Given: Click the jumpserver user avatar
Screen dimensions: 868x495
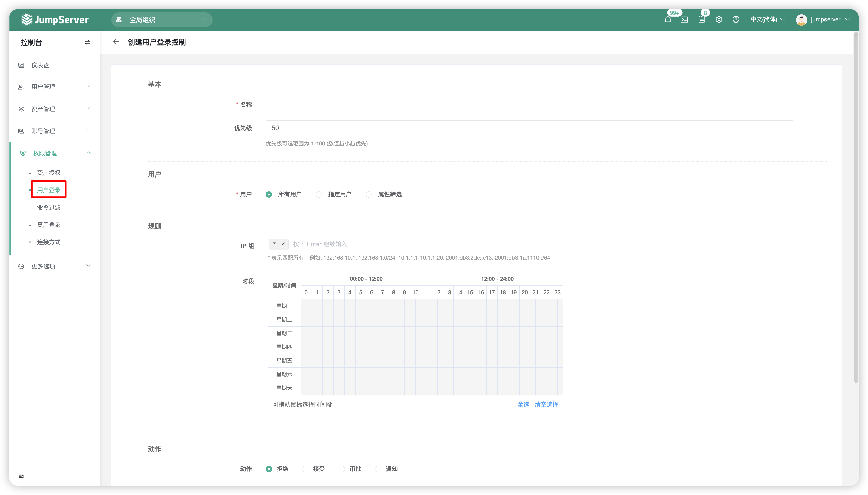Looking at the screenshot, I should [x=801, y=20].
